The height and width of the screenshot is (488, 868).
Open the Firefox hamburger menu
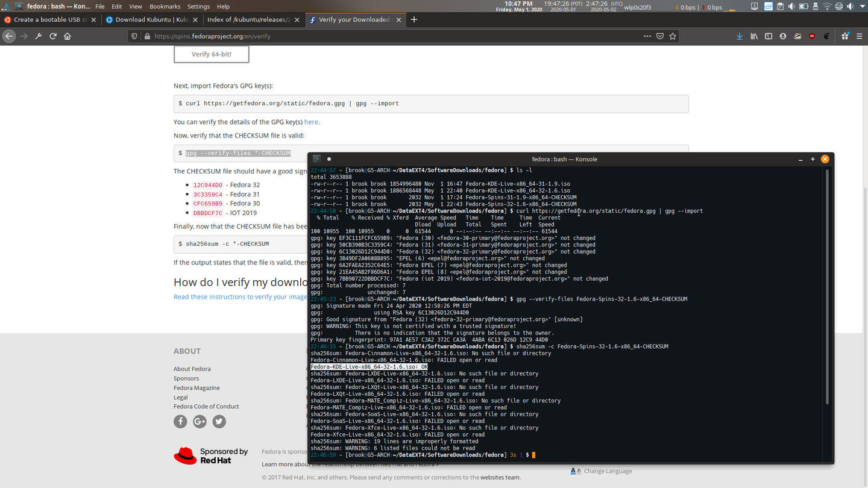tap(860, 36)
